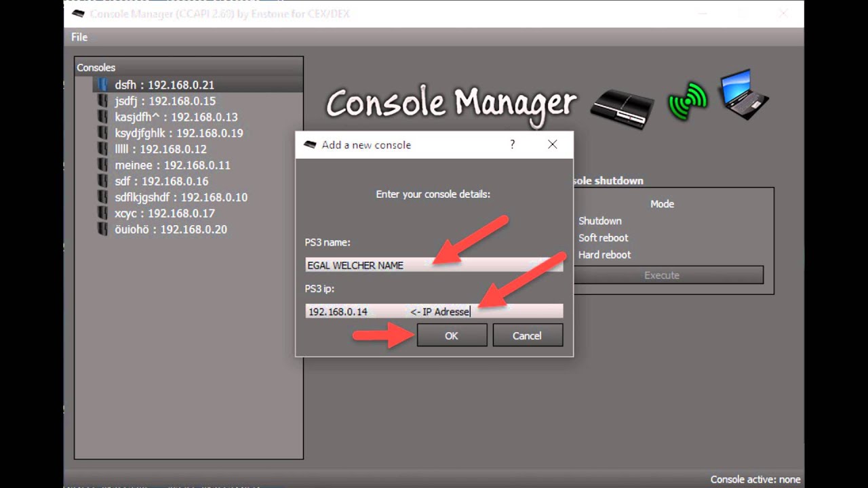
Task: Click the Consoles panel header label
Action: click(96, 68)
